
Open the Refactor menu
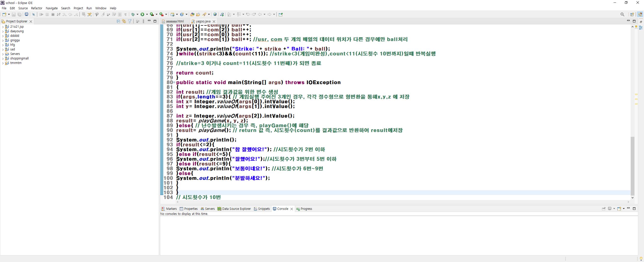pos(37,8)
